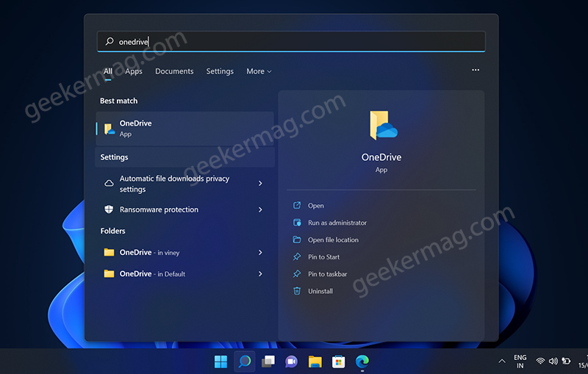The image size is (588, 374).
Task: Click the trash icon beside Uninstall
Action: click(297, 291)
